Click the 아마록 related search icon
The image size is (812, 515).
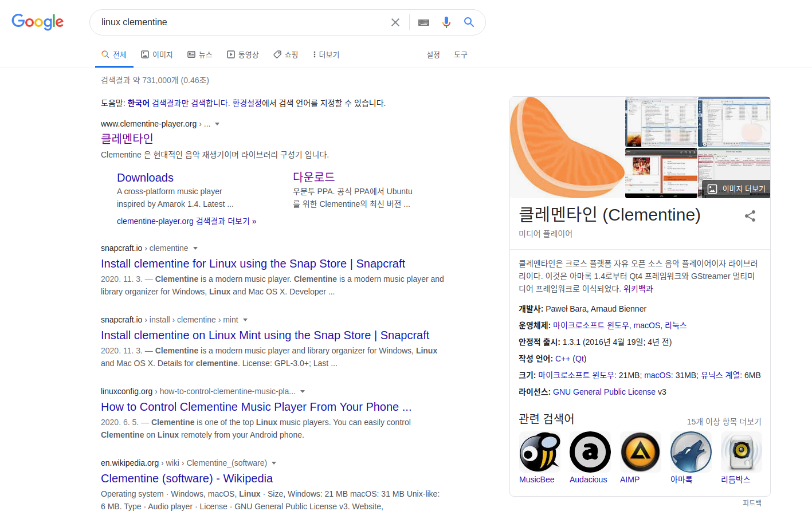(691, 451)
